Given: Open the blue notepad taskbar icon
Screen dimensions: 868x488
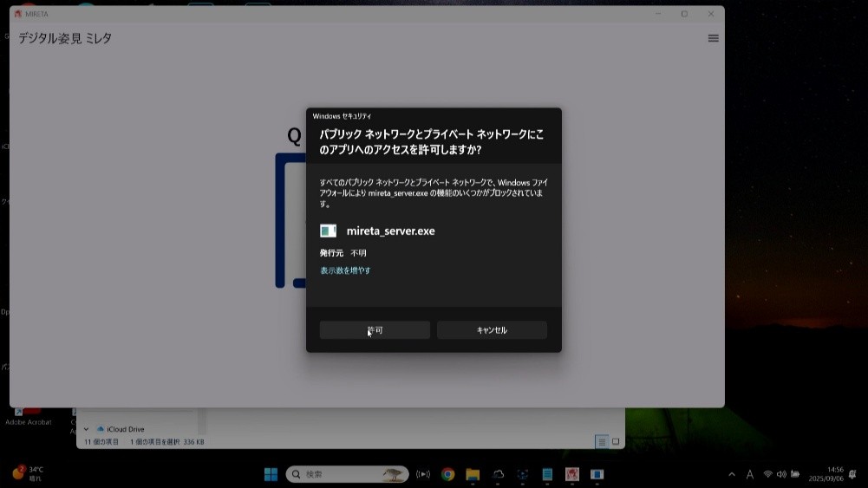Looking at the screenshot, I should click(x=547, y=474).
